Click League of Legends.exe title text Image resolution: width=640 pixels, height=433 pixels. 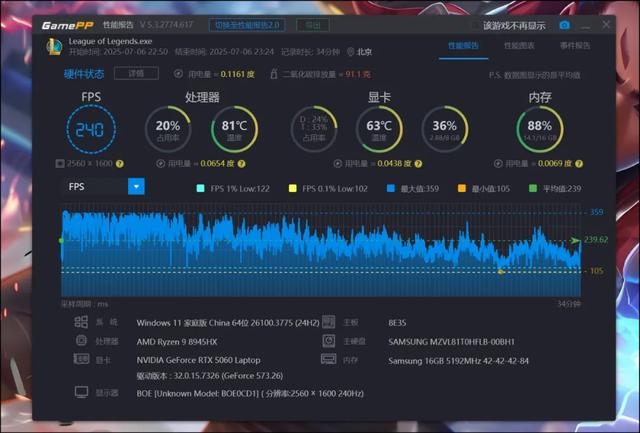110,41
